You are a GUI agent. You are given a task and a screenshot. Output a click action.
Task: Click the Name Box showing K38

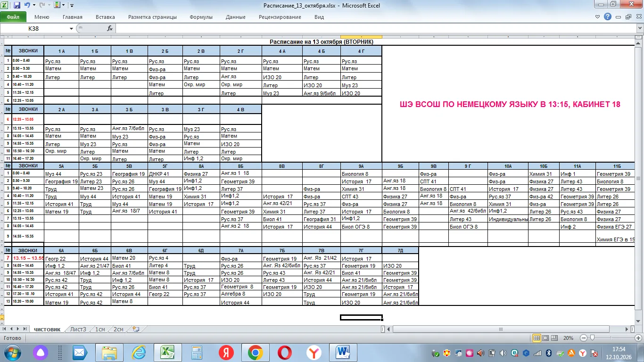click(x=34, y=28)
